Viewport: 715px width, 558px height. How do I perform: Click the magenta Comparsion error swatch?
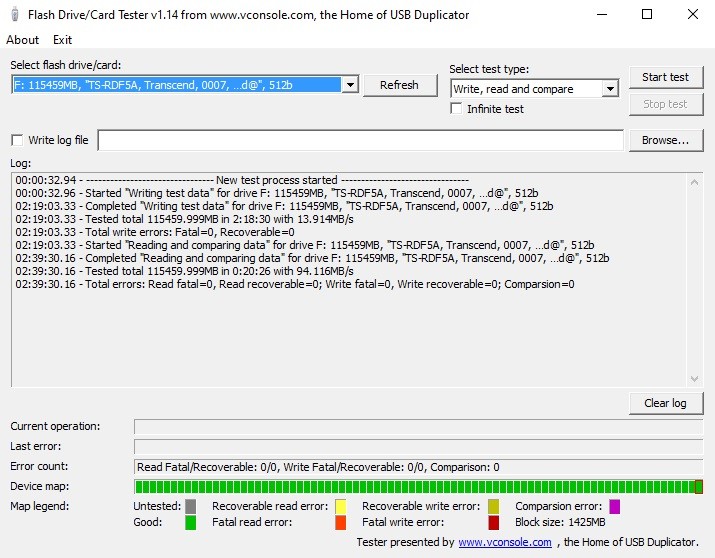coord(615,506)
